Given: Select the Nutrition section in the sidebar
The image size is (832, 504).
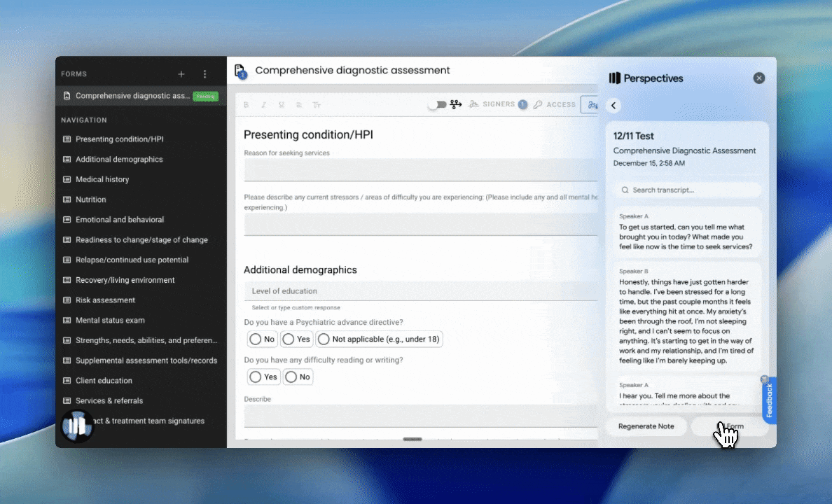Looking at the screenshot, I should click(92, 199).
